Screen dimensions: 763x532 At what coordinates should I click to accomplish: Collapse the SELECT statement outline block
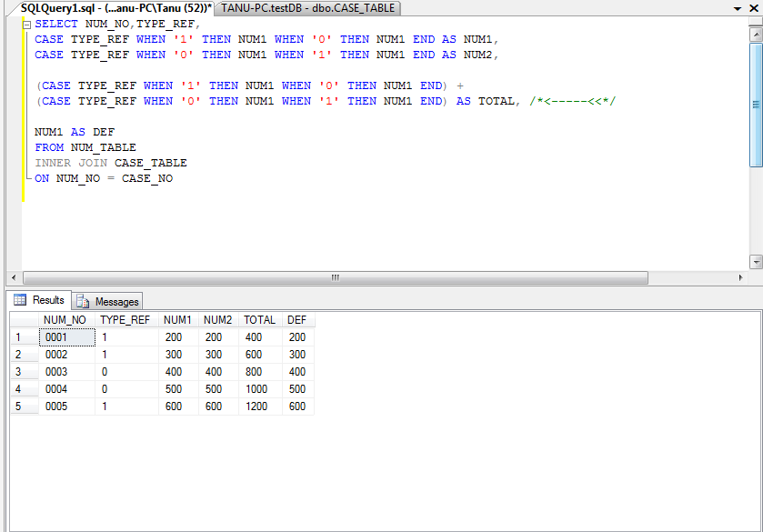click(26, 25)
